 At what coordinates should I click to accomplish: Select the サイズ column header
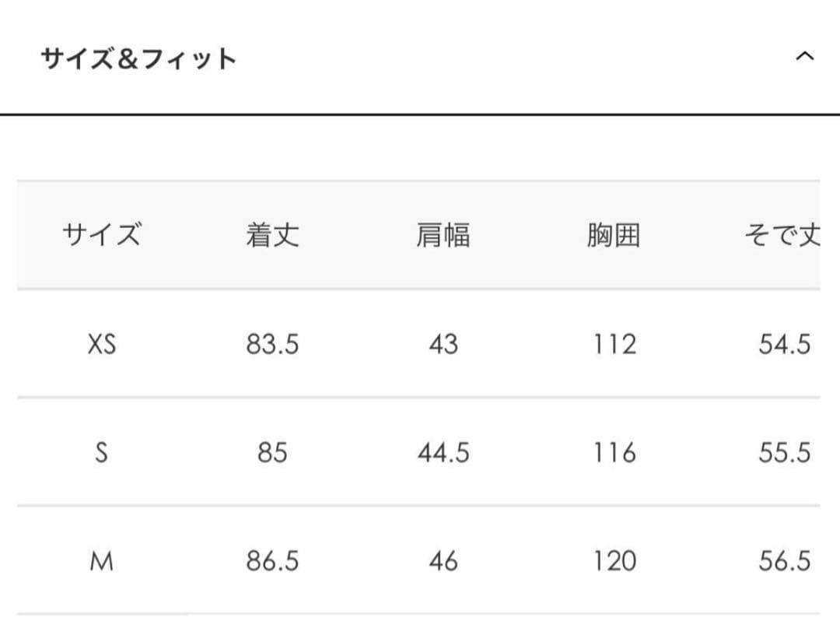tap(102, 234)
